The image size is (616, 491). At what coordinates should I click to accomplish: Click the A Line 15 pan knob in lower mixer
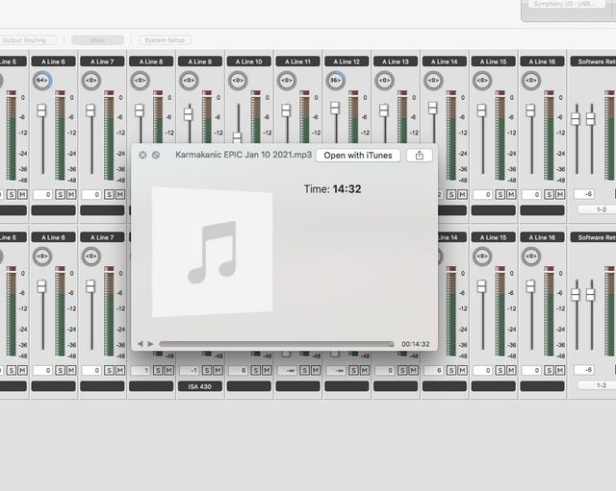[x=482, y=256]
